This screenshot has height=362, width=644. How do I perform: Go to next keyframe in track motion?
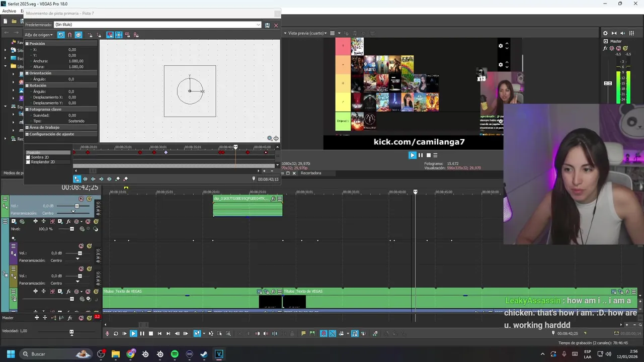click(101, 179)
